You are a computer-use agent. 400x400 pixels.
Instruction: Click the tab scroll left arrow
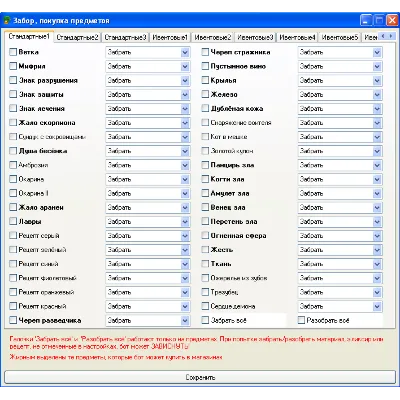pos(383,36)
